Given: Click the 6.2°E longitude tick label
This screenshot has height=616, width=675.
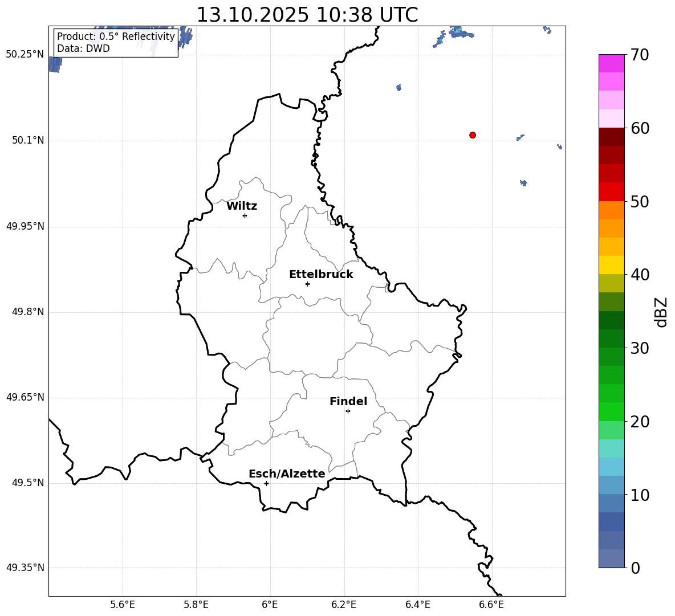Looking at the screenshot, I should (344, 605).
